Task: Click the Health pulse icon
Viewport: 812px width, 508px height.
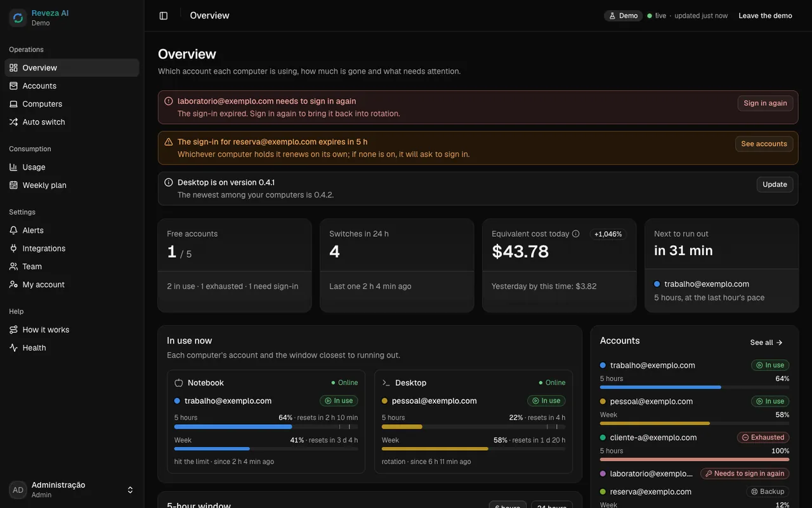Action: click(x=13, y=348)
